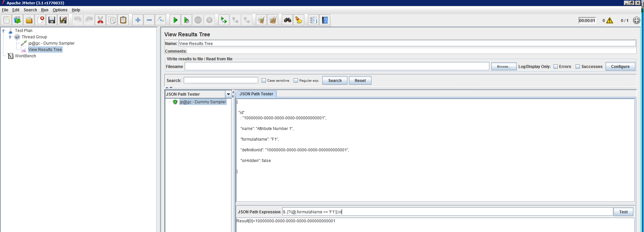Screen dimensions: 644x232
Task: Open the Options menu
Action: [60, 10]
